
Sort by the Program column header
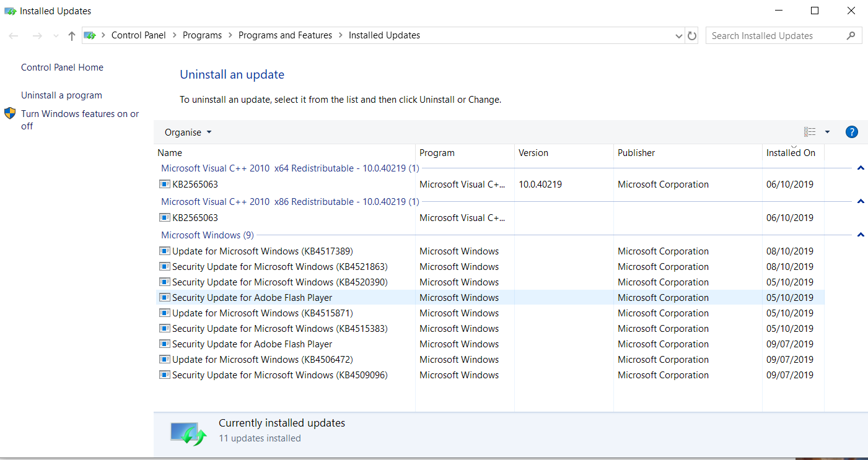tap(465, 153)
